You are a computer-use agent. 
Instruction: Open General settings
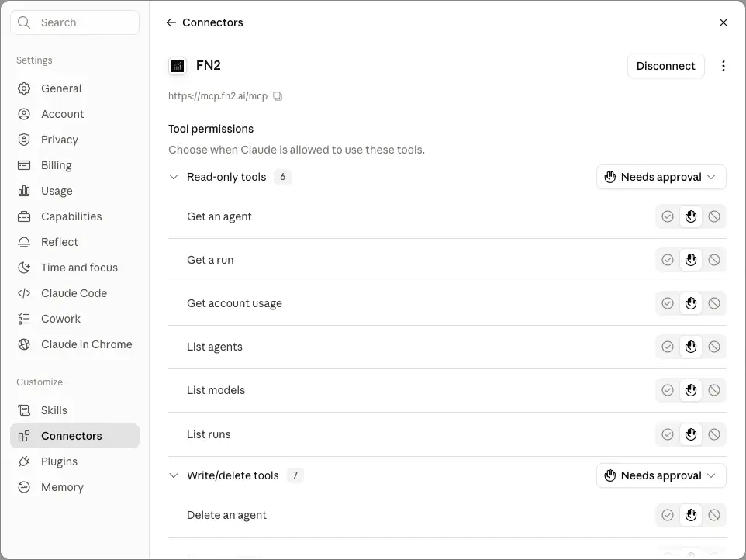pyautogui.click(x=74, y=88)
